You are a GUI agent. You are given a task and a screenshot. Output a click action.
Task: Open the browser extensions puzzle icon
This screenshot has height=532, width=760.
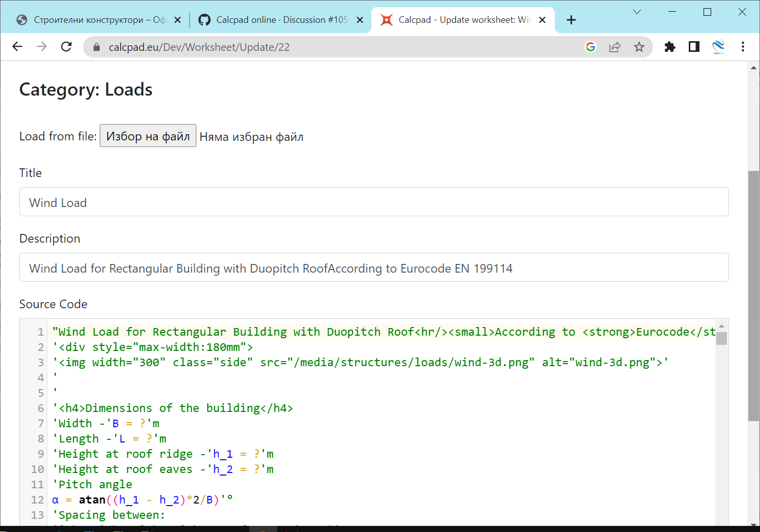[670, 47]
